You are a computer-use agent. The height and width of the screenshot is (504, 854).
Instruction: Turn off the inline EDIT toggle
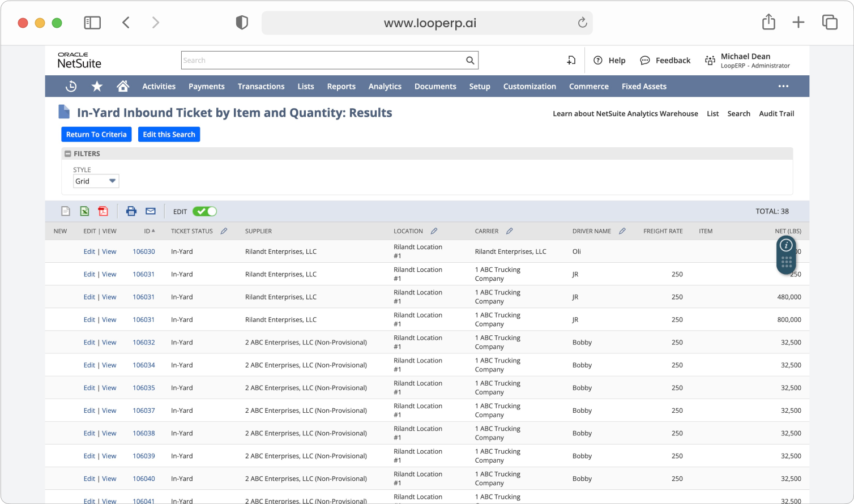(x=204, y=211)
